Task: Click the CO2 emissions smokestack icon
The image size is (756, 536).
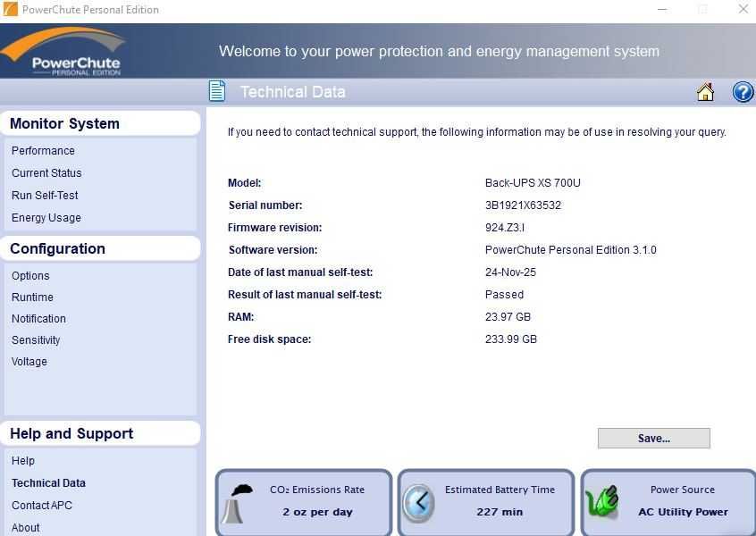Action: (x=237, y=504)
